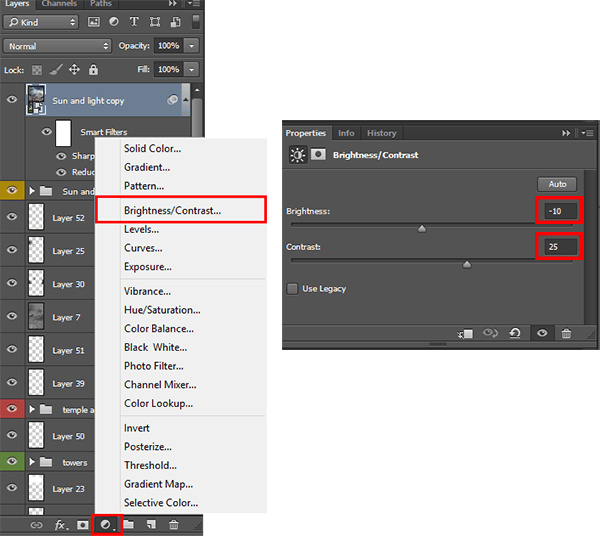This screenshot has height=536, width=600.
Task: Click the create new adjustment layer icon
Action: 105,525
